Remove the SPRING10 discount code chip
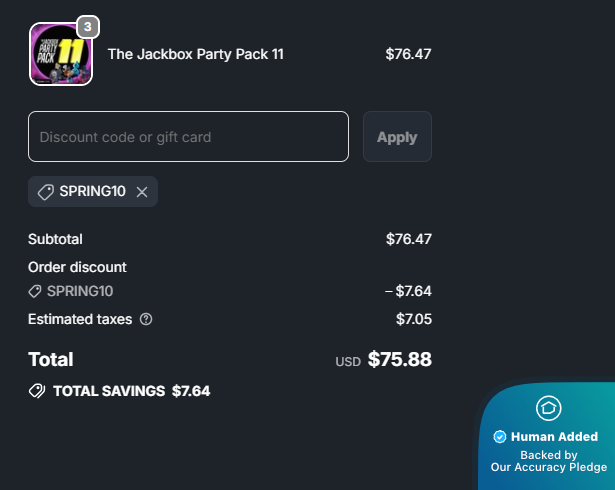This screenshot has height=490, width=615. tap(142, 192)
